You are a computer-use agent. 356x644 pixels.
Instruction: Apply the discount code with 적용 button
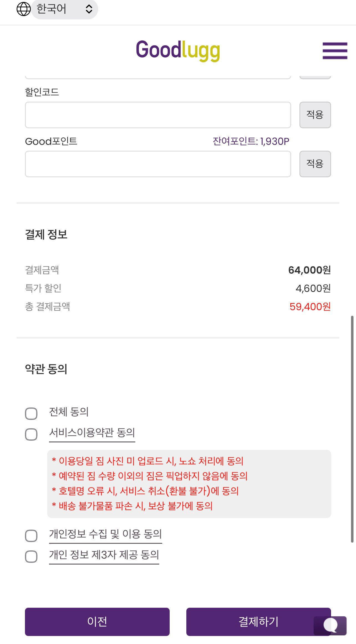[x=315, y=115]
